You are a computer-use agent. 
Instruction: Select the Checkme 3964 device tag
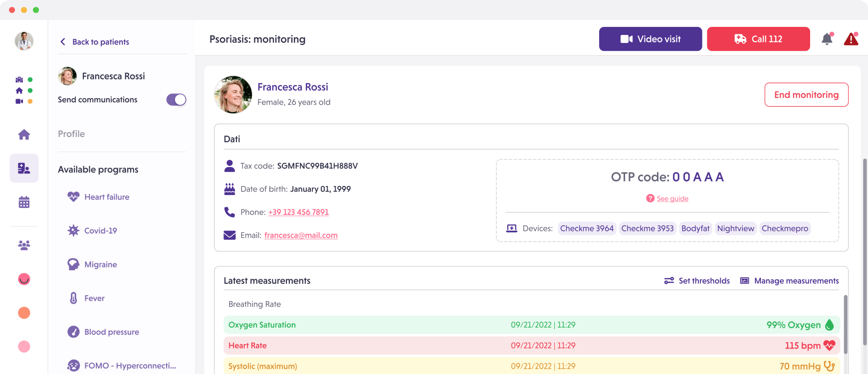pyautogui.click(x=587, y=228)
